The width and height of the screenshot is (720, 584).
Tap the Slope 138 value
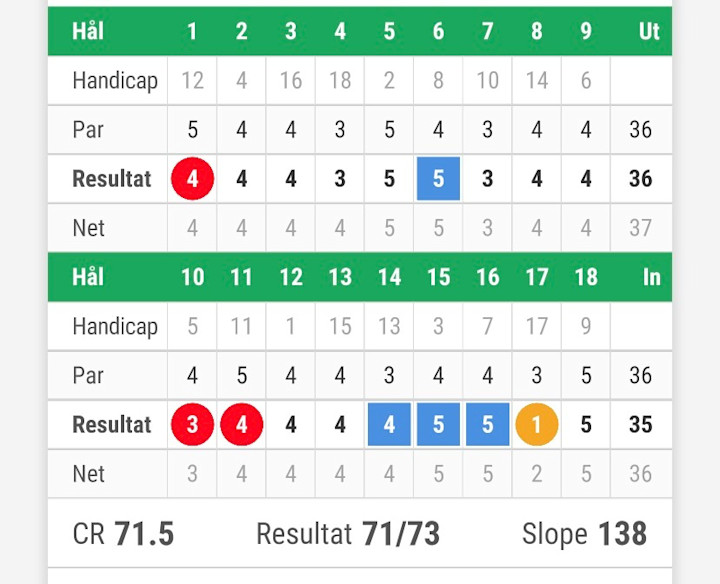click(x=585, y=533)
